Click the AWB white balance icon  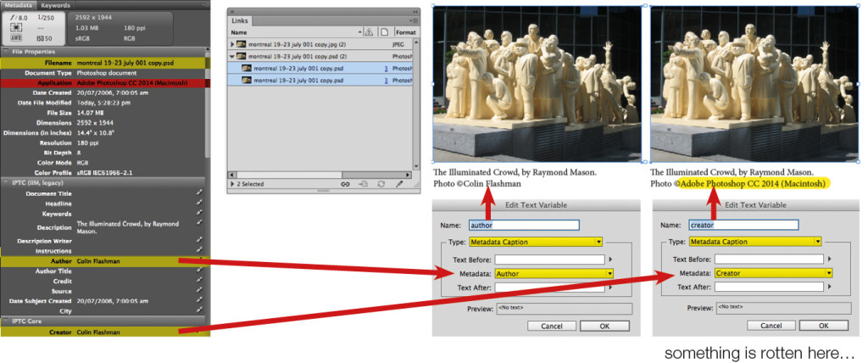17,38
